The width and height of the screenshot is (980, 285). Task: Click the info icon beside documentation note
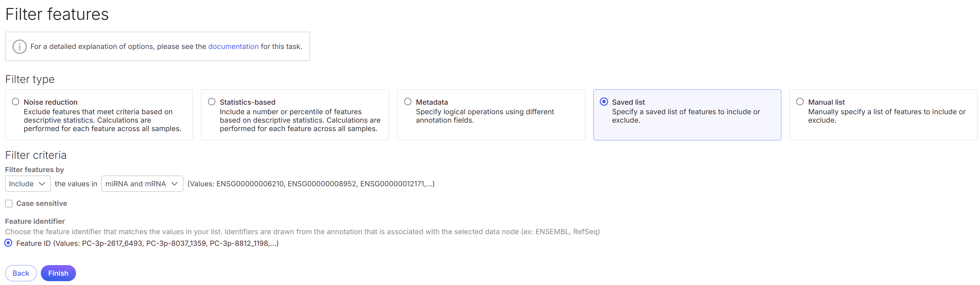[19, 47]
